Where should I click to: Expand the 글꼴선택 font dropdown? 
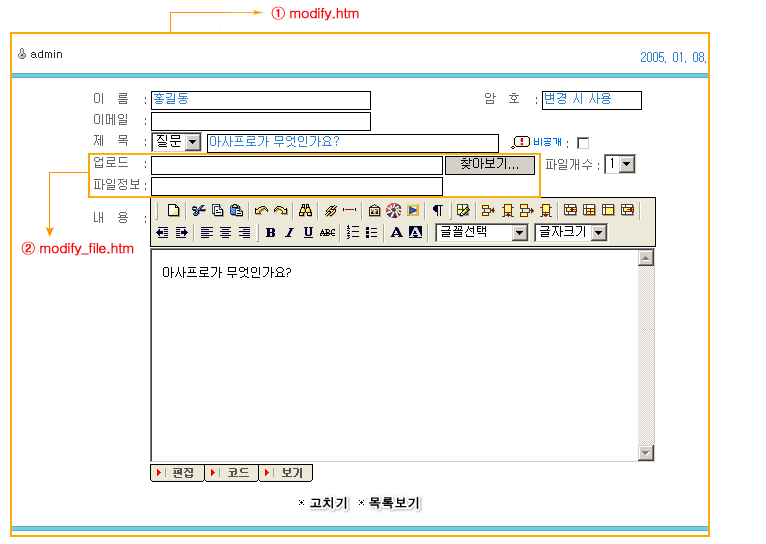[519, 233]
